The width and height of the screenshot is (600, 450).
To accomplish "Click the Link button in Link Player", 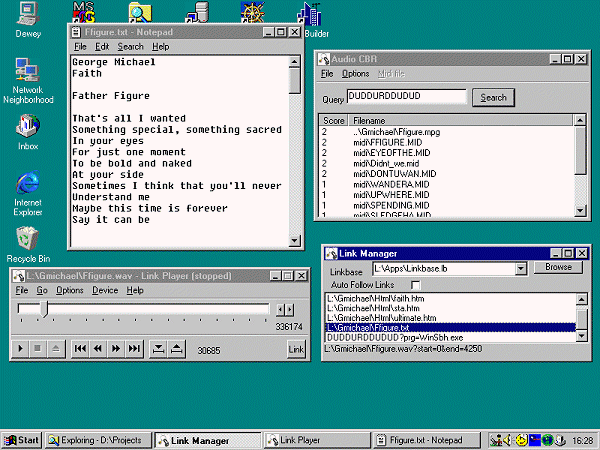I will click(x=295, y=349).
